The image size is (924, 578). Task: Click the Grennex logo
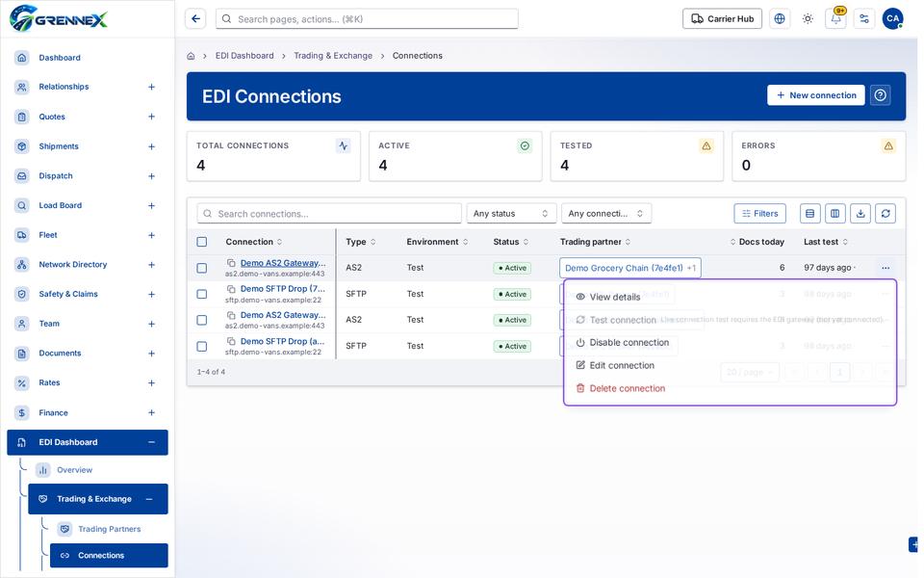(59, 18)
